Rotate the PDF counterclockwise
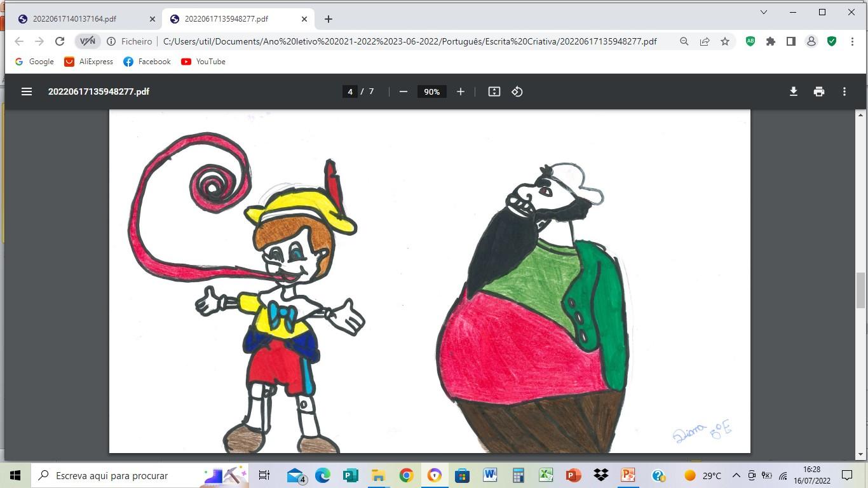This screenshot has width=868, height=488. pyautogui.click(x=517, y=91)
